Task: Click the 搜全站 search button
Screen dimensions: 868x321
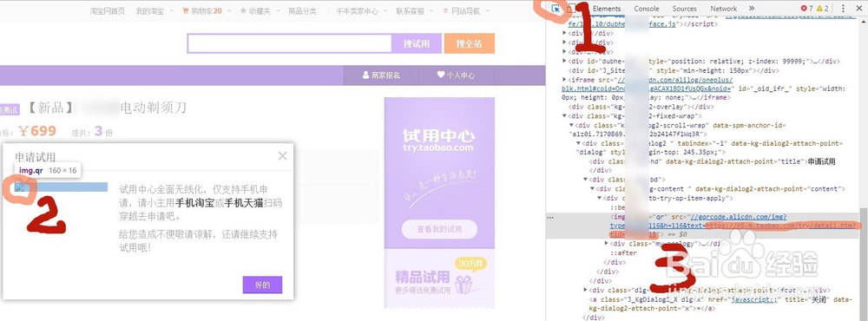Action: pyautogui.click(x=469, y=43)
